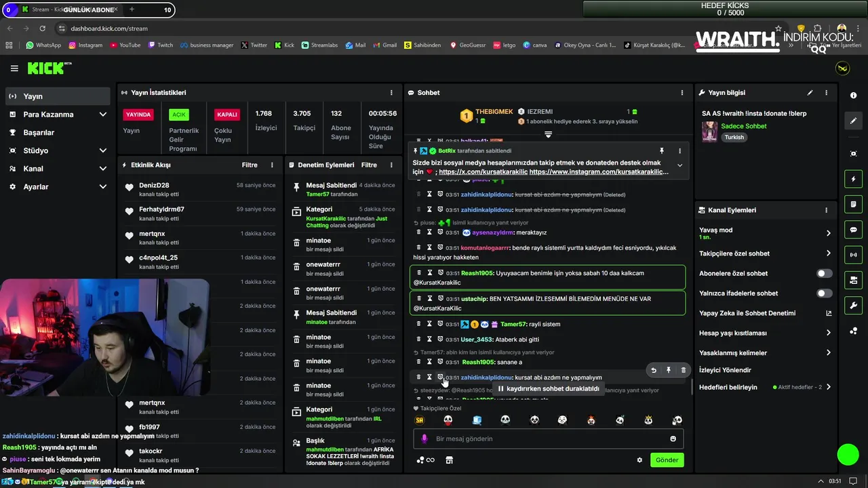Open chat settings gear next to Gönder

(639, 460)
